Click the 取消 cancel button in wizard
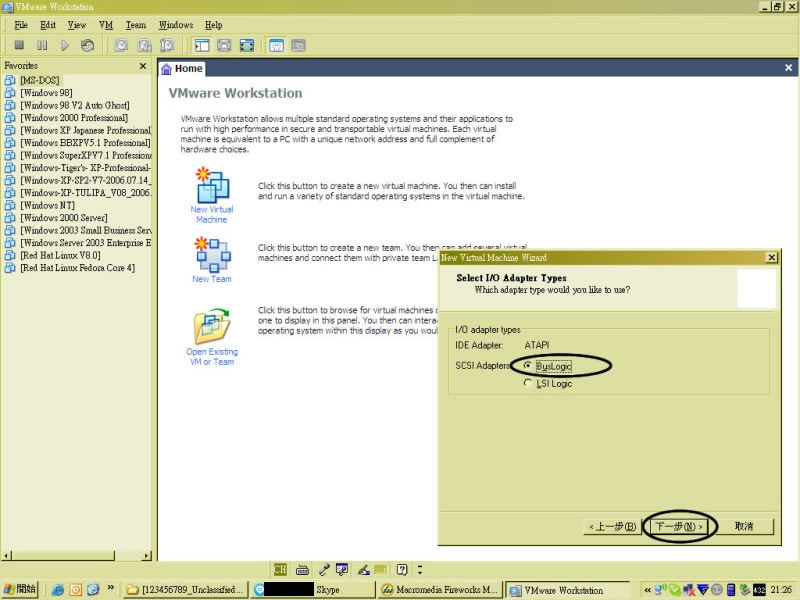This screenshot has width=800, height=600. click(x=744, y=526)
